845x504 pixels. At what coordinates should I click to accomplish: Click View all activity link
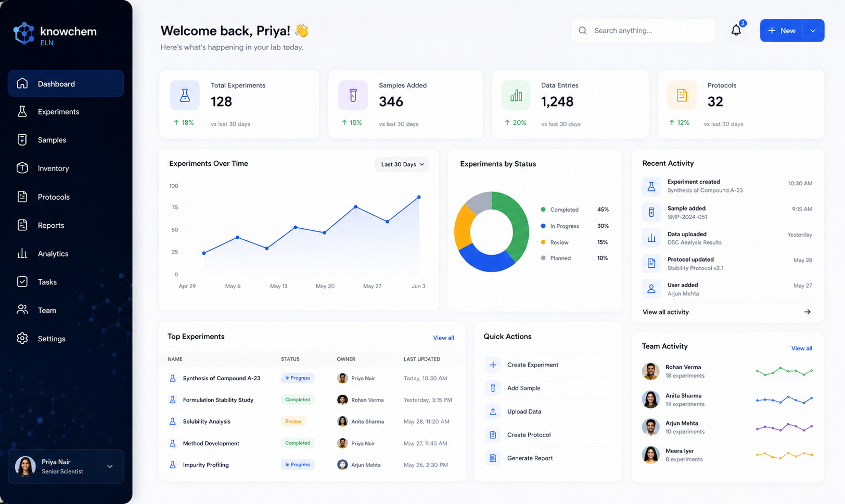665,312
